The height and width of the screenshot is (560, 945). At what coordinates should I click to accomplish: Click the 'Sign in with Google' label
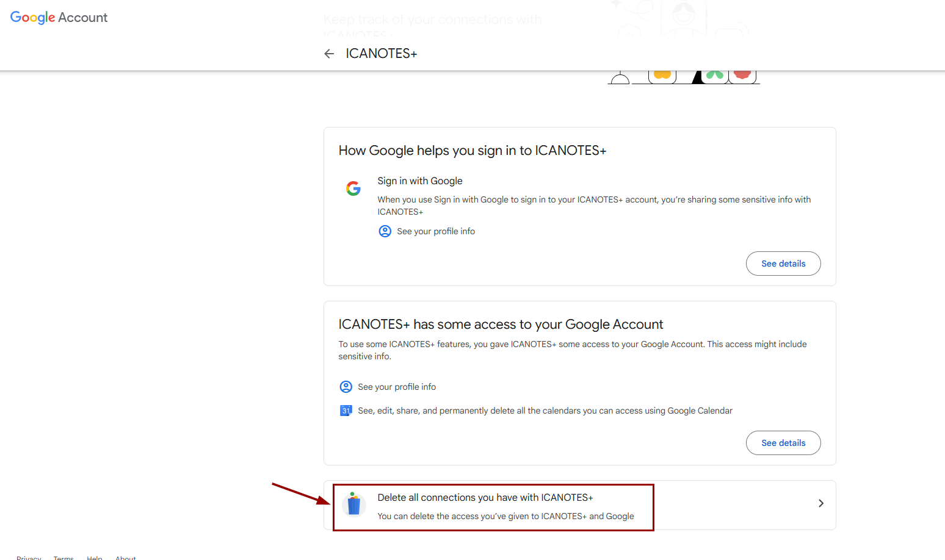tap(420, 181)
